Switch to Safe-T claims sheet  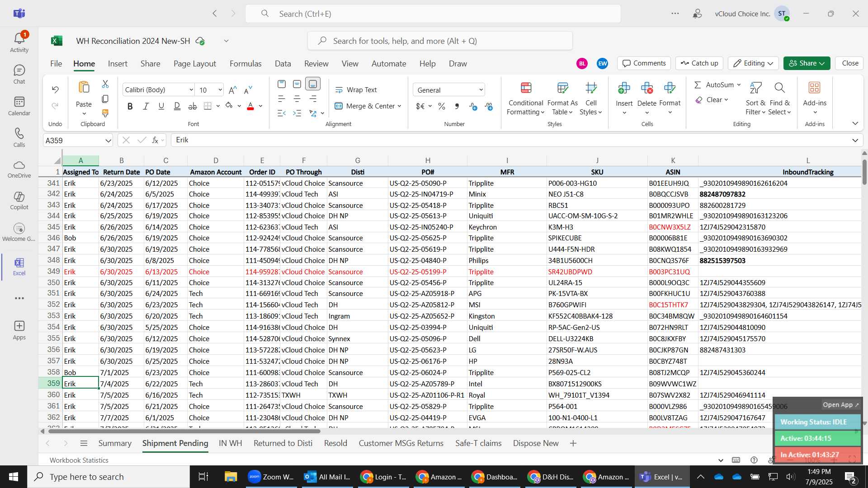click(x=478, y=443)
